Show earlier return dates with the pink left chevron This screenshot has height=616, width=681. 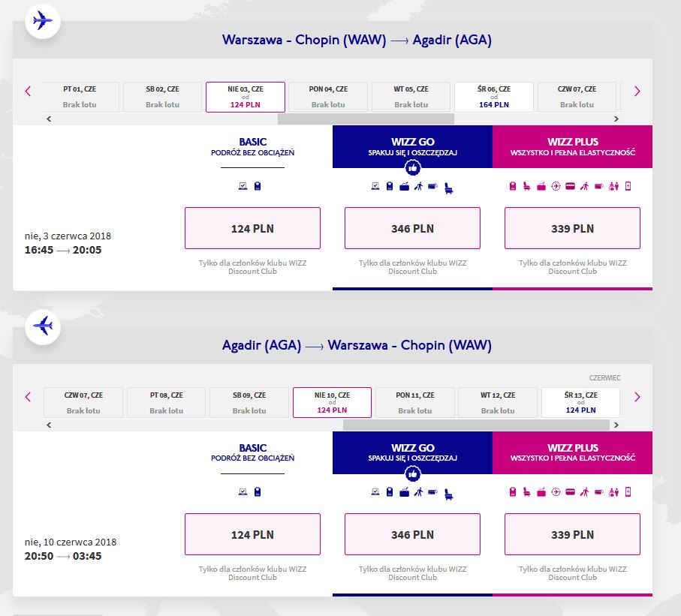coord(29,397)
